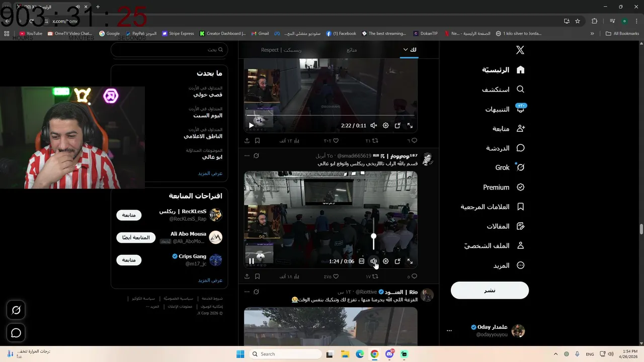Toggle captions on the joypoy video
Image resolution: width=644 pixels, height=362 pixels.
(x=361, y=261)
